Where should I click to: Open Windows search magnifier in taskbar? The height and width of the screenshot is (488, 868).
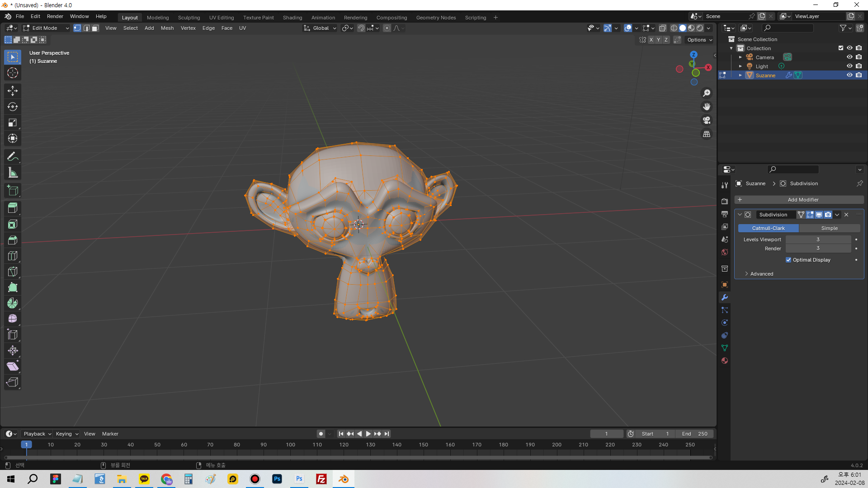(x=33, y=479)
